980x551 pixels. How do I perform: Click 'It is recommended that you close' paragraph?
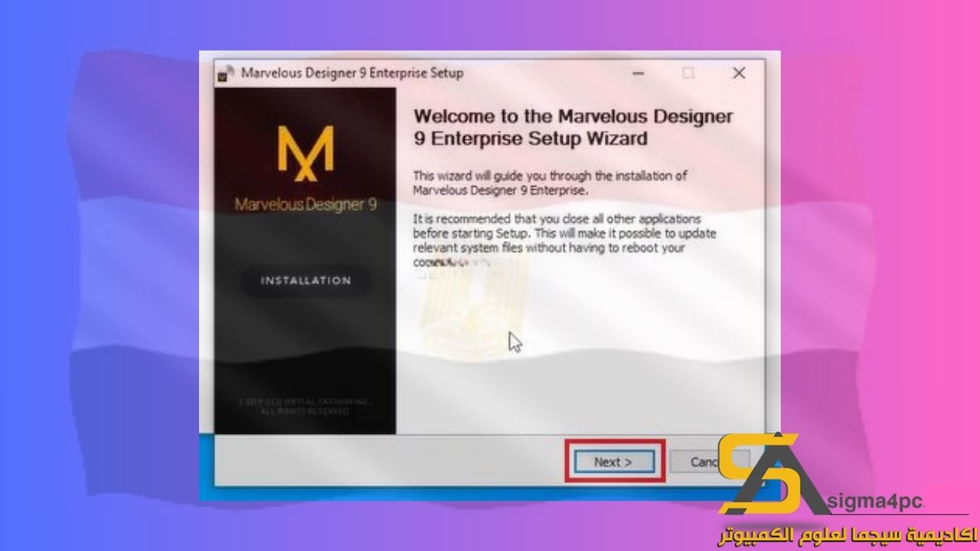click(x=565, y=240)
